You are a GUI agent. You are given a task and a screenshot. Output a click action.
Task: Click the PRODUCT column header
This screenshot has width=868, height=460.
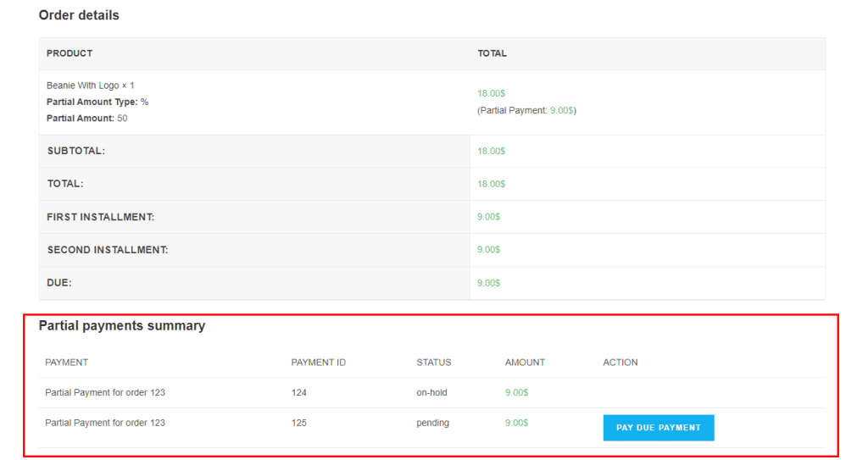(70, 53)
